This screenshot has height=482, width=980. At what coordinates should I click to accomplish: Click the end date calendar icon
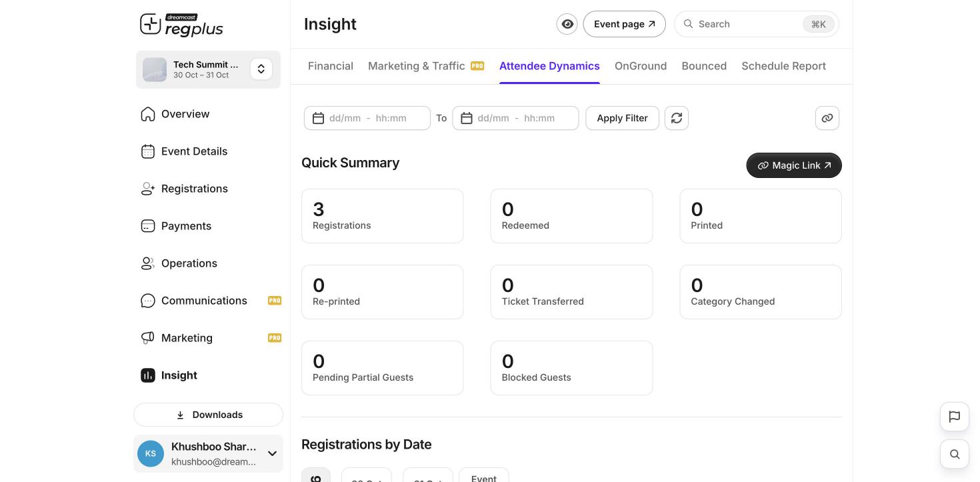click(x=467, y=118)
